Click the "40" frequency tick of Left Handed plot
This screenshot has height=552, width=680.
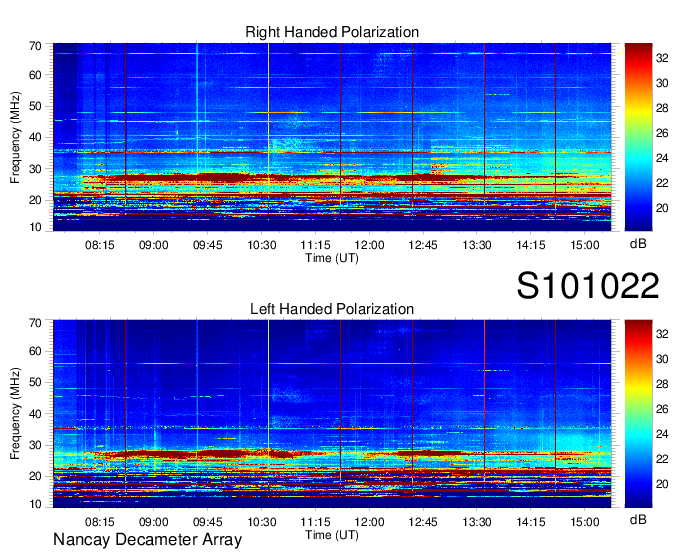(x=35, y=414)
